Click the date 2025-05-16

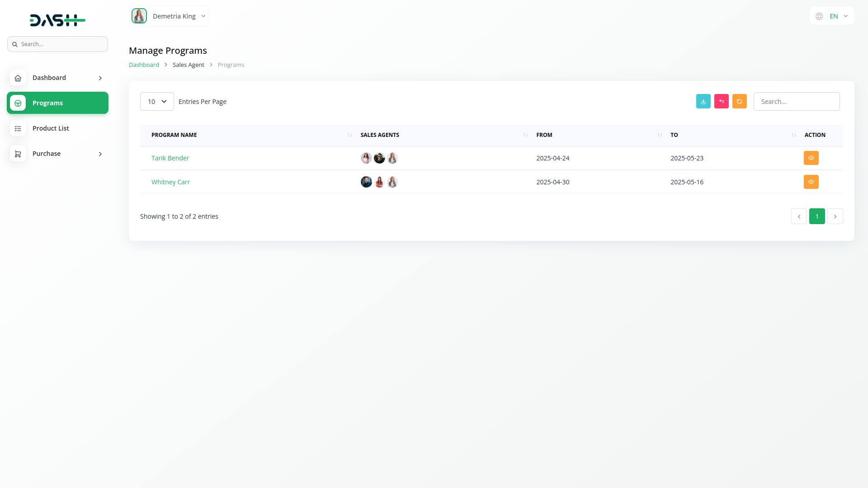687,182
